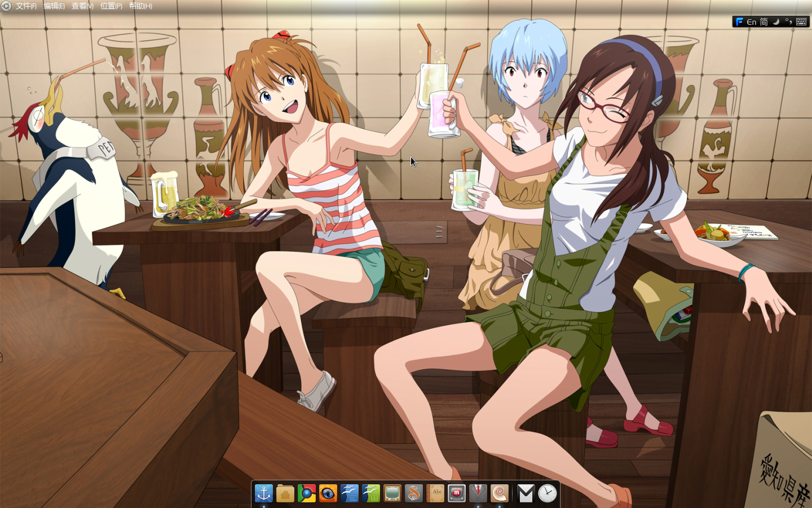Toggle the half-width moon icon
This screenshot has height=508, width=812.
point(776,21)
